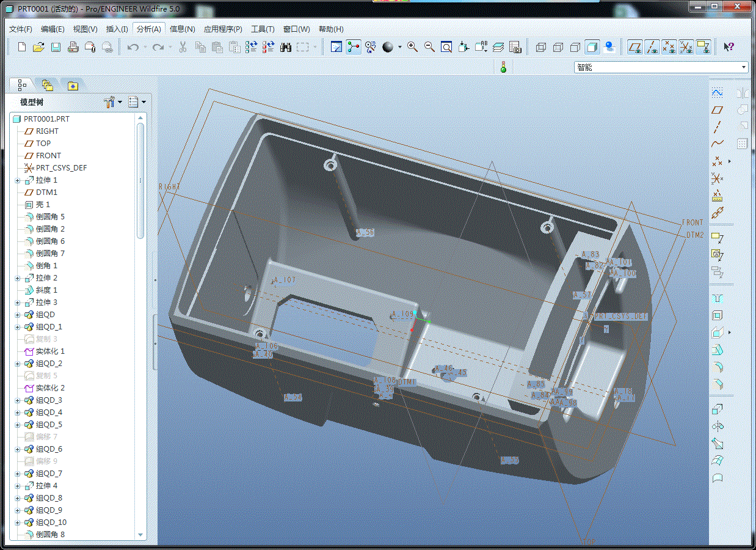This screenshot has height=550, width=756.
Task: Open the undo history dropdown arrow
Action: [x=145, y=47]
